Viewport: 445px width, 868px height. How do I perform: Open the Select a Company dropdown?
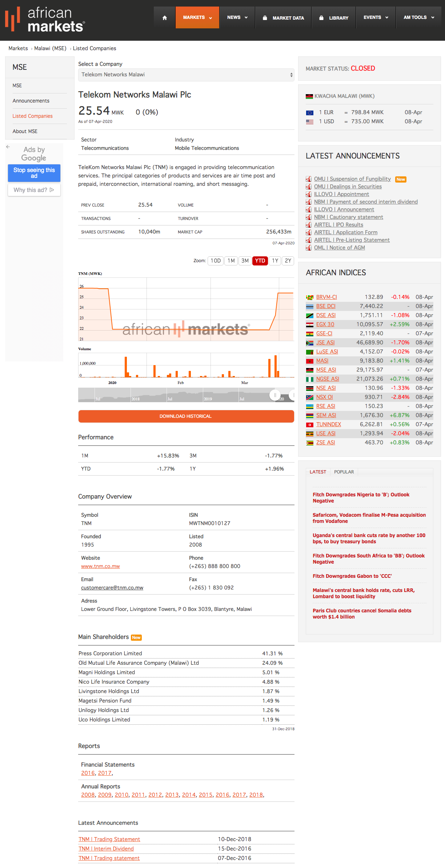(186, 75)
